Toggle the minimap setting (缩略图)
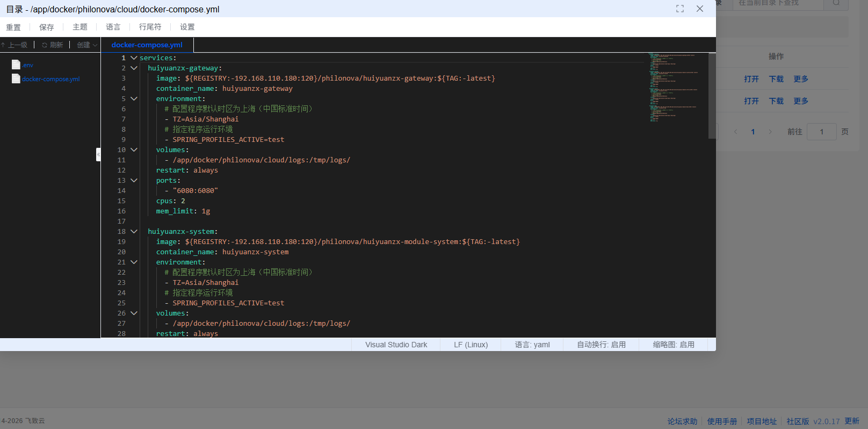 pyautogui.click(x=674, y=345)
